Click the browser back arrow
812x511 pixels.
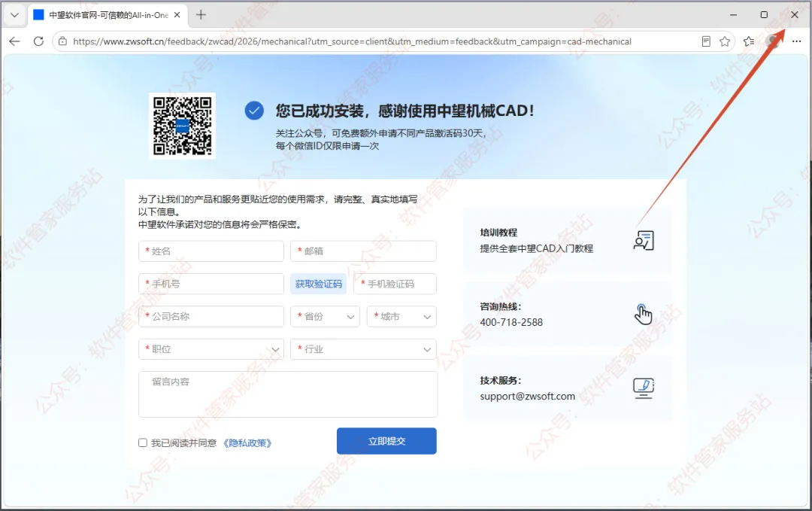(x=14, y=41)
